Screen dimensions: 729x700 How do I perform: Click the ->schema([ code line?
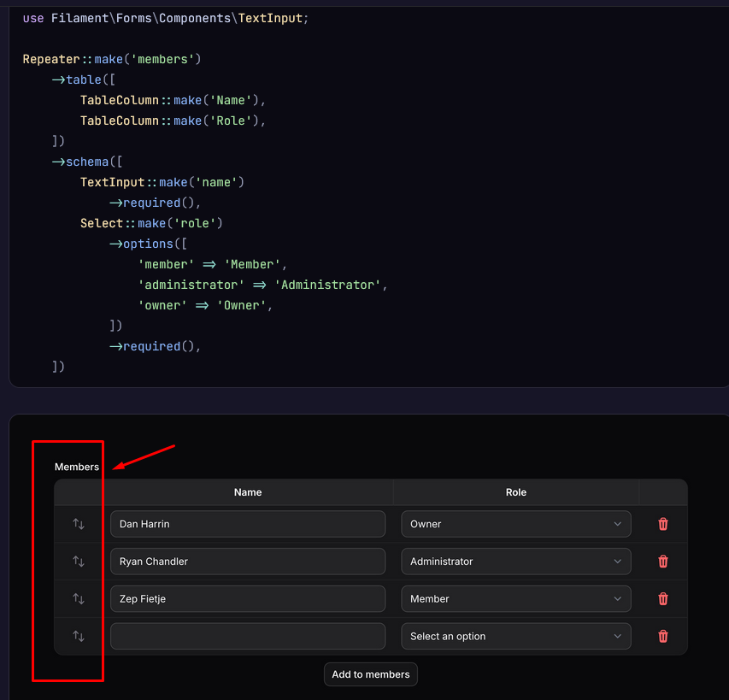click(87, 162)
